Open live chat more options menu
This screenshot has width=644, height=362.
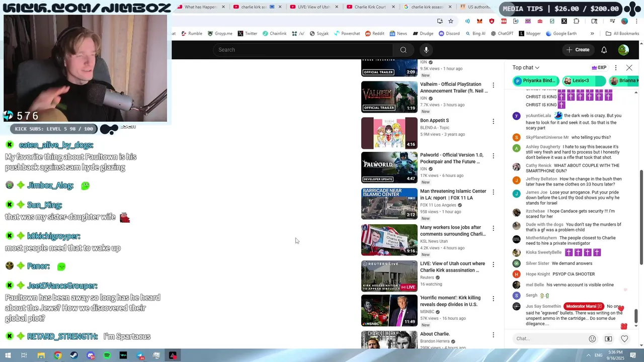[616, 67]
